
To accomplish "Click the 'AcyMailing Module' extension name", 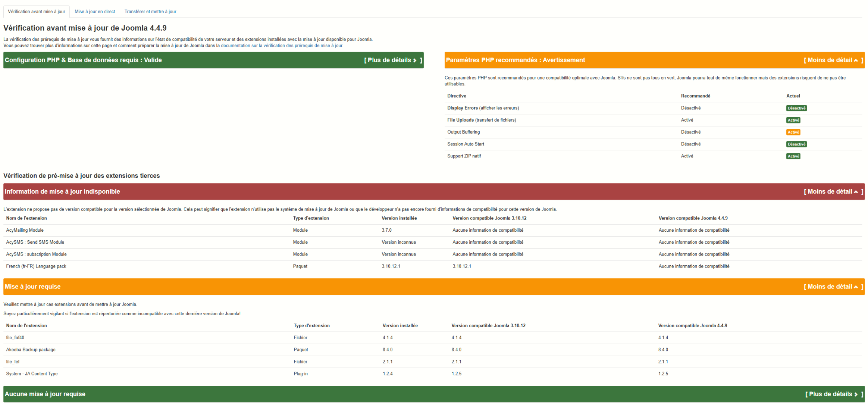I will point(25,230).
